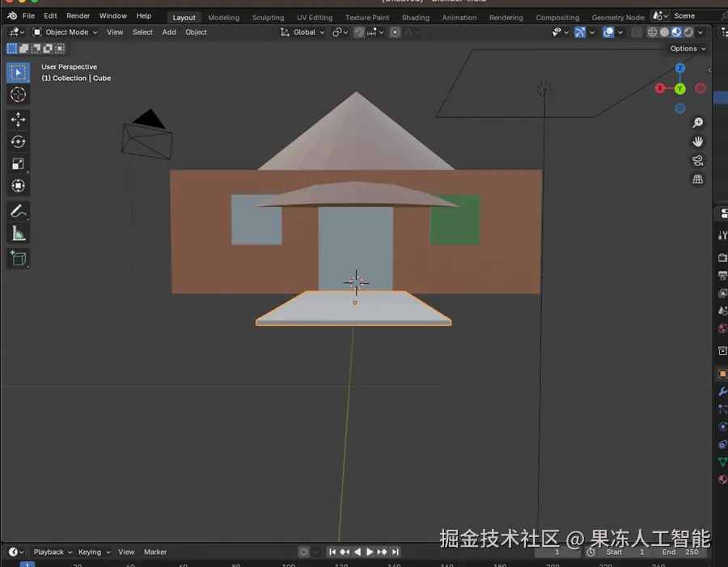The image size is (728, 567).
Task: Toggle the camera view icon
Action: tap(697, 161)
